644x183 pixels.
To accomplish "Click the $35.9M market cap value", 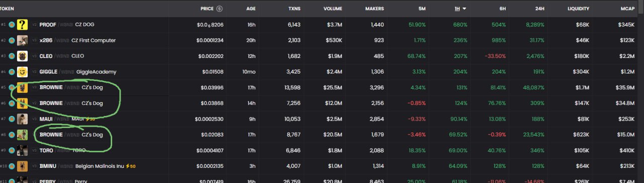I will (x=625, y=88).
